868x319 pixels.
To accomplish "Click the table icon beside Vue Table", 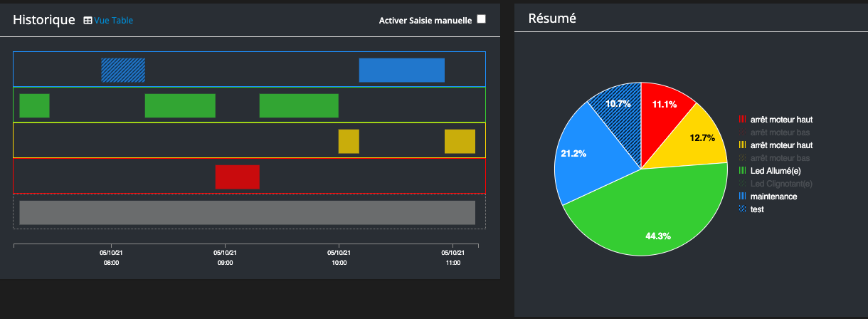I will point(88,21).
